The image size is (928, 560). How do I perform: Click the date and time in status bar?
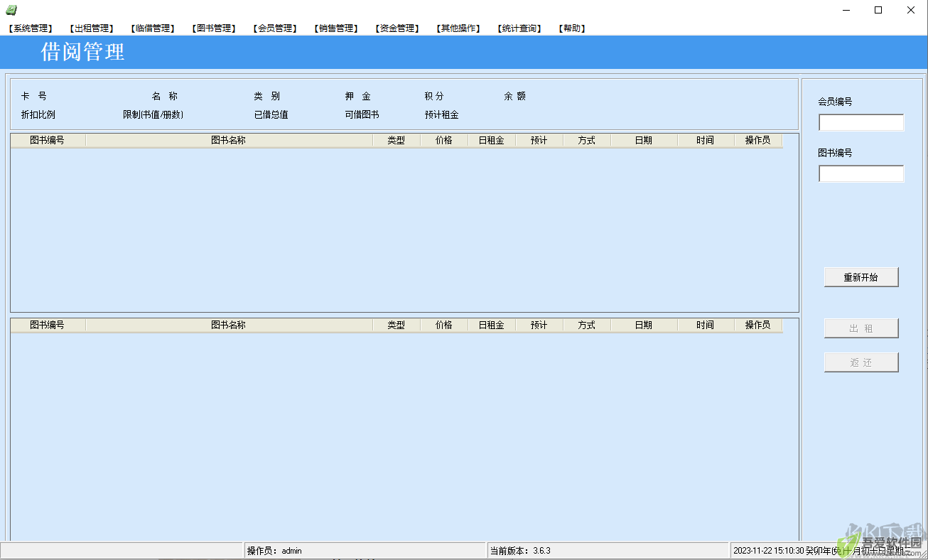[x=828, y=551]
